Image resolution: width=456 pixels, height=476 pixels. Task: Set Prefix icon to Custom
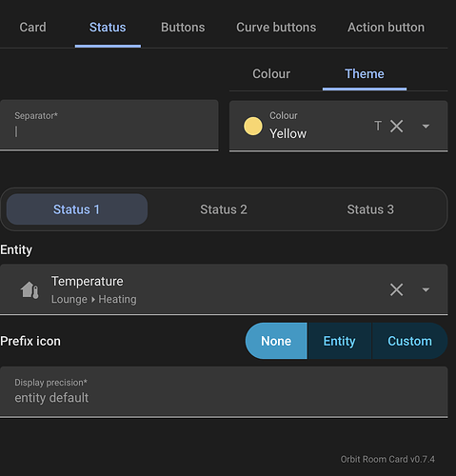(409, 341)
